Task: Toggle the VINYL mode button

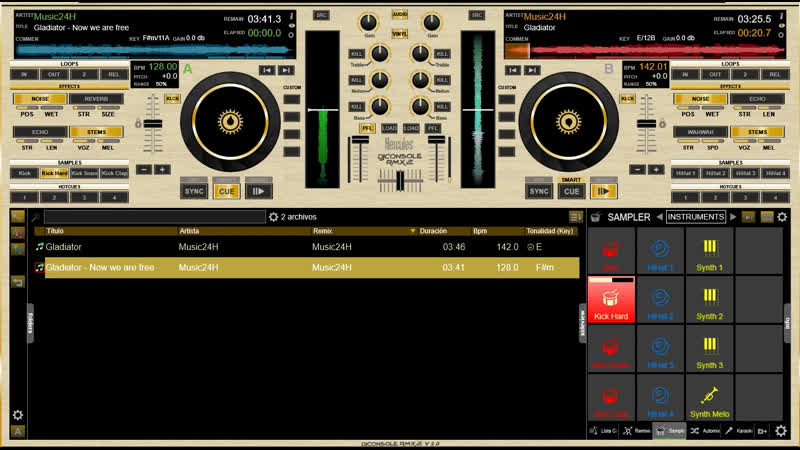Action: [x=399, y=34]
